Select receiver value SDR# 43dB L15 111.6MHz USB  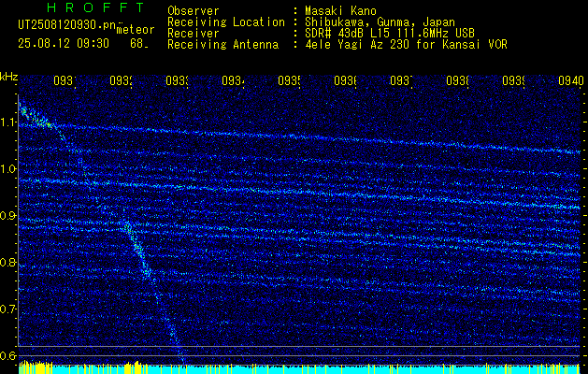(x=390, y=34)
